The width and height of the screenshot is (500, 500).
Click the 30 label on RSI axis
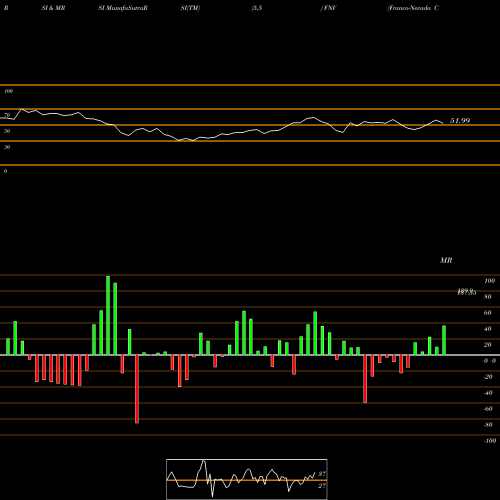click(7, 147)
